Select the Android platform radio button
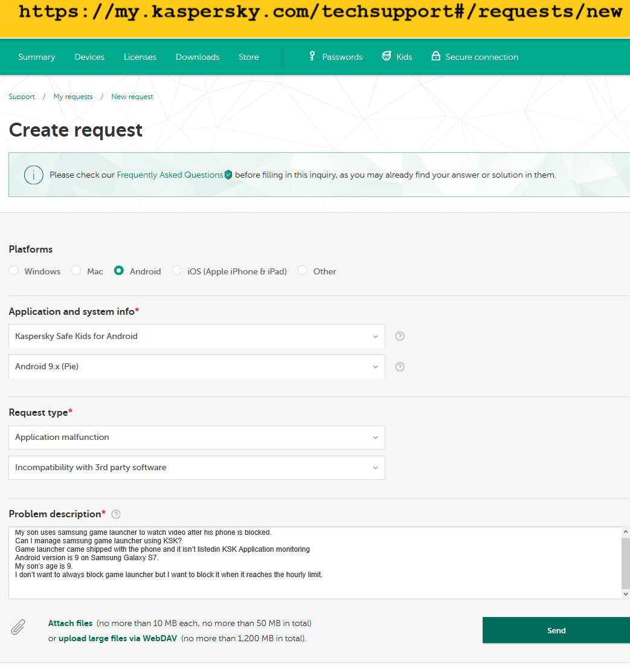 (119, 270)
